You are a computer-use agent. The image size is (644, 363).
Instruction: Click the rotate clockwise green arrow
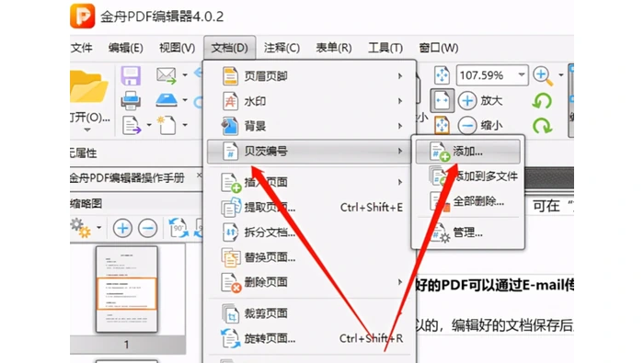542,126
